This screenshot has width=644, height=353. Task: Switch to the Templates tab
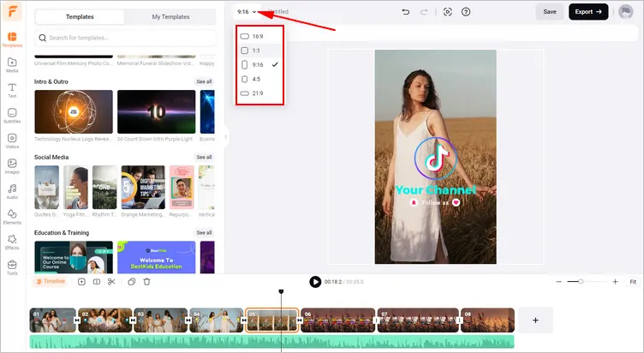click(80, 17)
